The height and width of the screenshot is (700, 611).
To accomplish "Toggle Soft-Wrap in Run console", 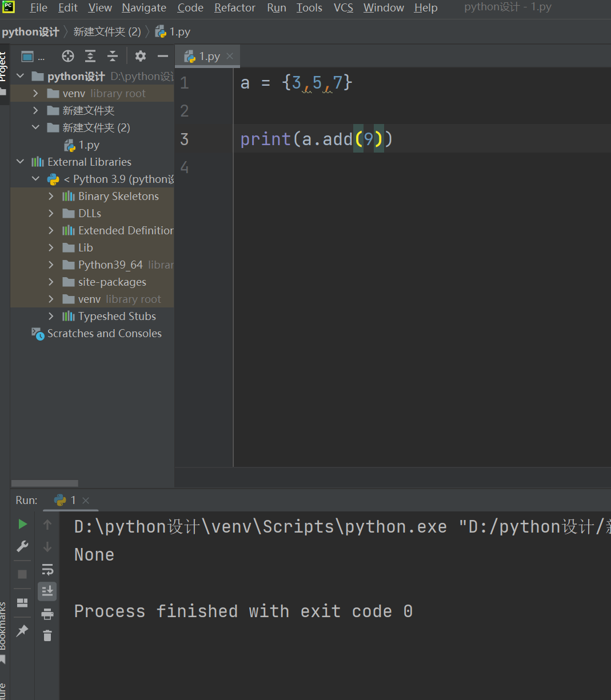I will click(x=47, y=569).
